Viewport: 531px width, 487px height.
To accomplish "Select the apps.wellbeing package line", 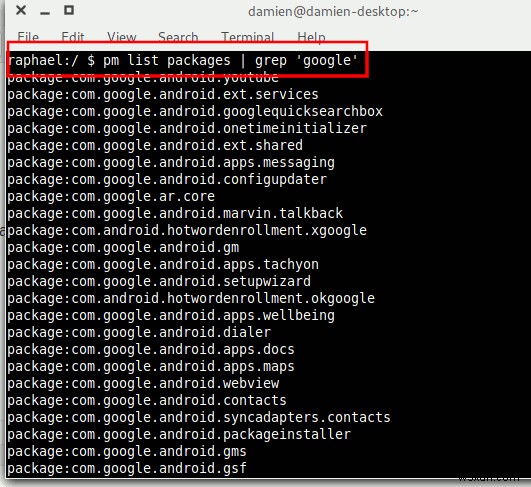I will point(171,316).
